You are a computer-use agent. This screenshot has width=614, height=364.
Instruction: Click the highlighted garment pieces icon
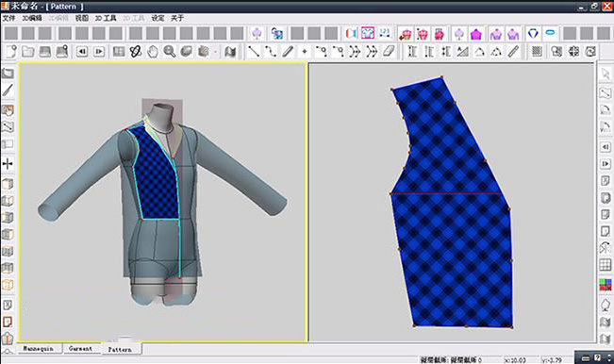(368, 33)
